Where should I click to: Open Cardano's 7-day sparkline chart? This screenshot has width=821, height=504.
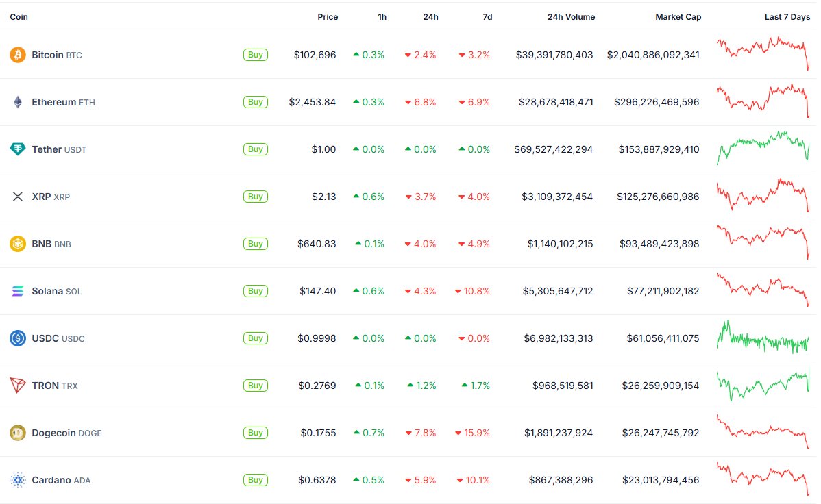pyautogui.click(x=763, y=479)
